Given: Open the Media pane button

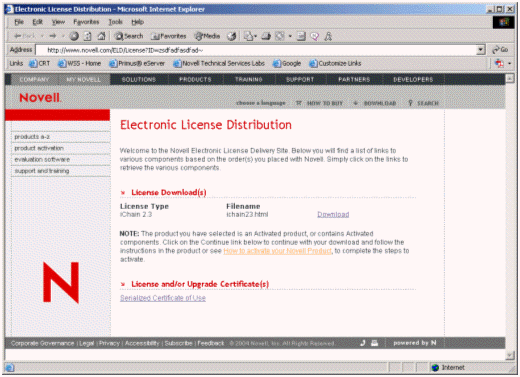Looking at the screenshot, I should (207, 36).
